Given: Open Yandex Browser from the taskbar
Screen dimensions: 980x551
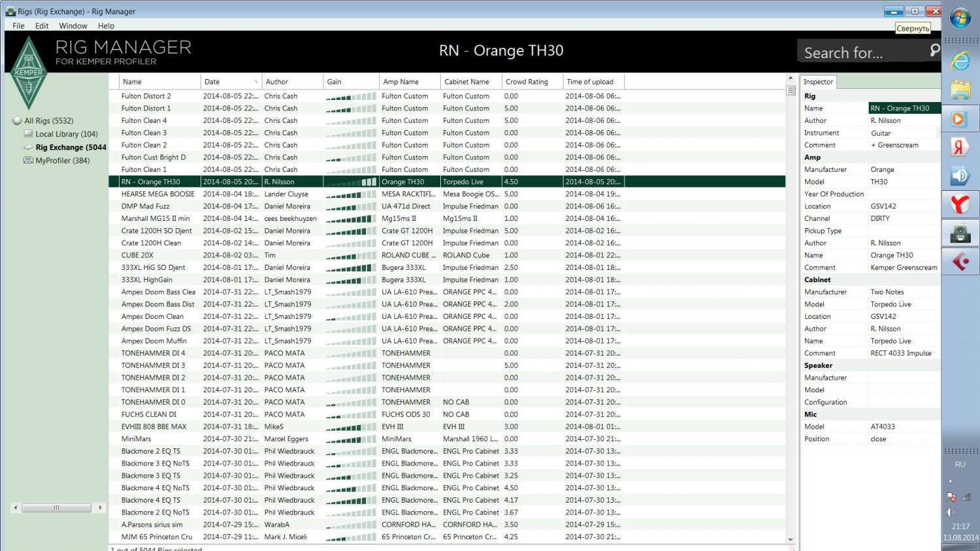Looking at the screenshot, I should pyautogui.click(x=960, y=205).
